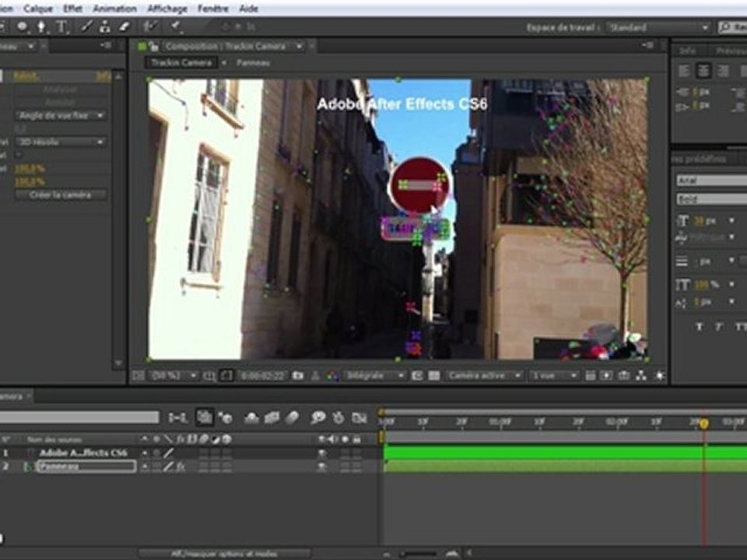Viewport: 747px width, 560px height.
Task: Toggle fast previews button in viewer
Action: pos(606,376)
